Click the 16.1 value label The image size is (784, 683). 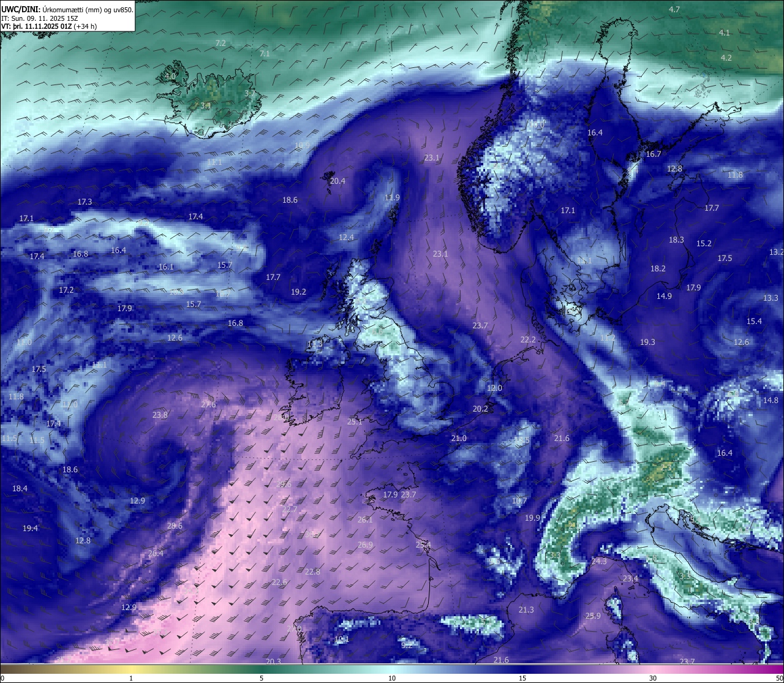pyautogui.click(x=166, y=266)
